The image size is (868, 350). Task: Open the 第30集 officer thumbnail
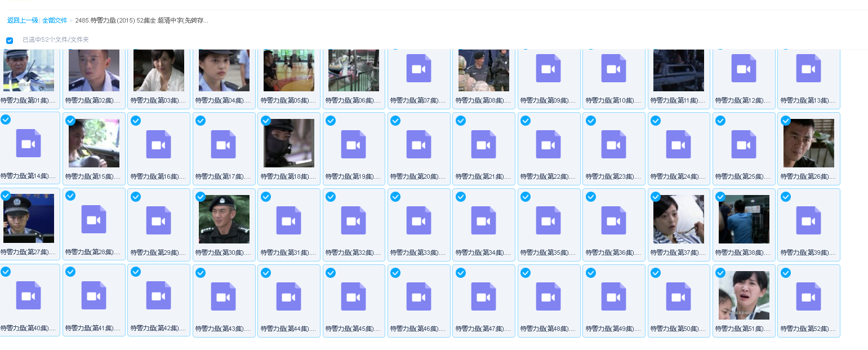coord(224,219)
